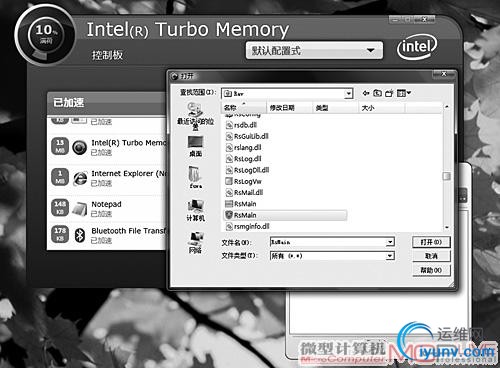Select RsLog.dll in file list

click(x=243, y=159)
